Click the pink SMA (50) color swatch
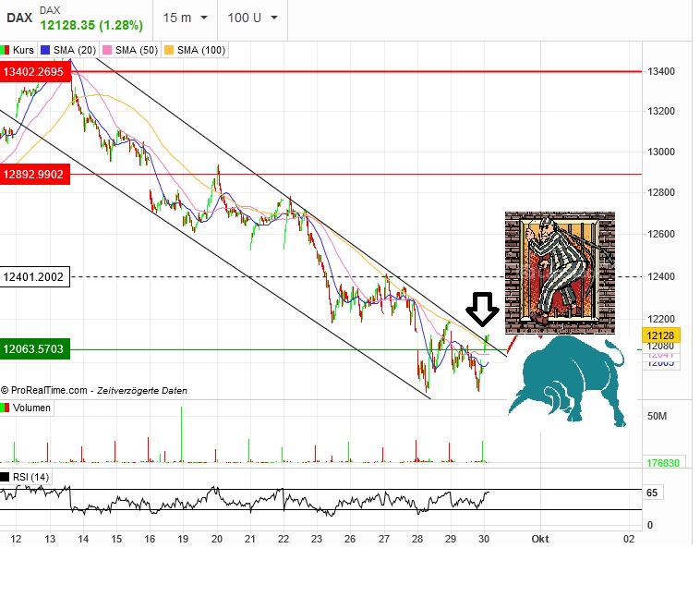 coord(107,50)
